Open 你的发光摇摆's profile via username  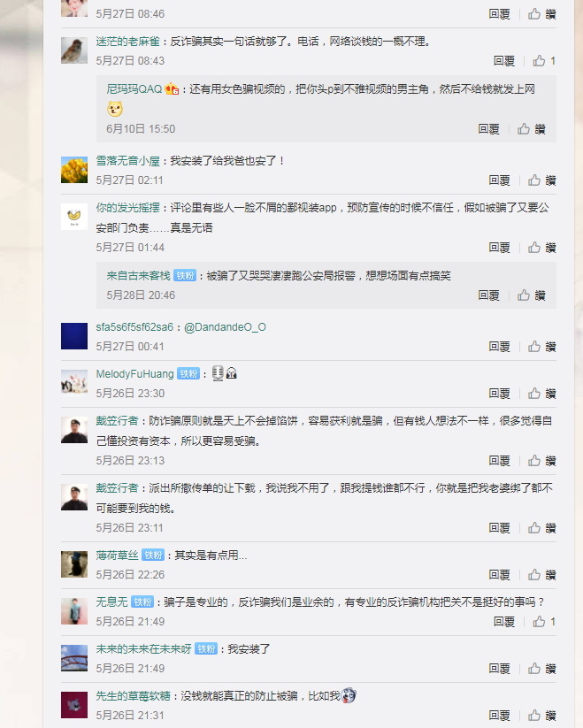[127, 208]
